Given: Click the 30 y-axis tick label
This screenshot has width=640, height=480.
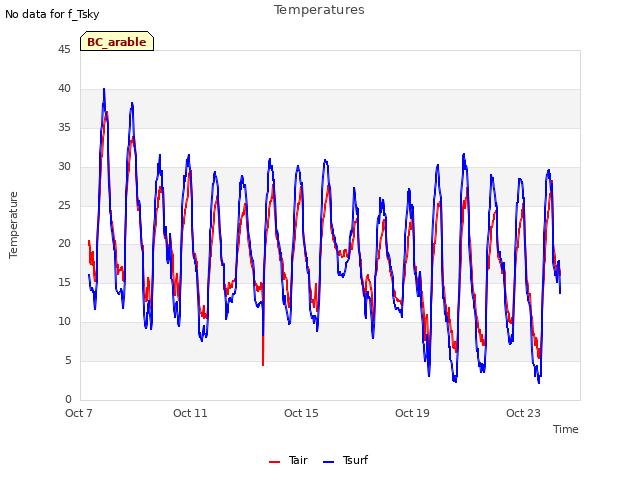Looking at the screenshot, I should [x=64, y=166].
